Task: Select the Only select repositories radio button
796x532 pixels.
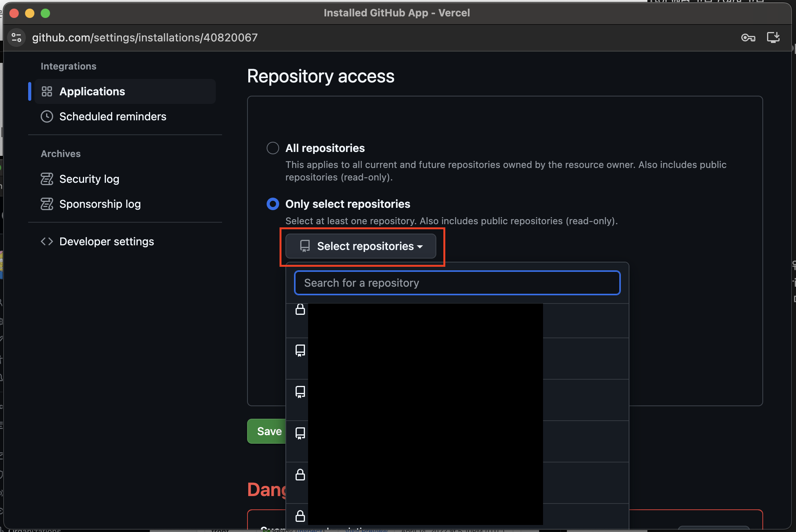Action: point(273,204)
